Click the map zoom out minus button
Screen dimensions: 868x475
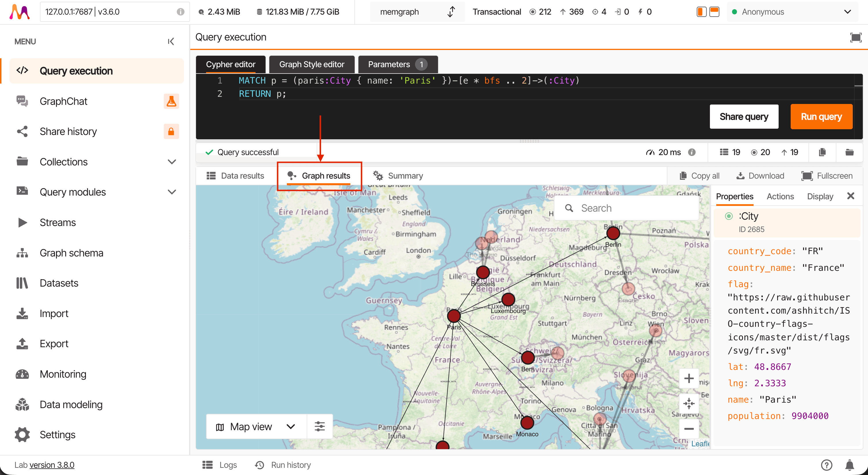pos(689,428)
